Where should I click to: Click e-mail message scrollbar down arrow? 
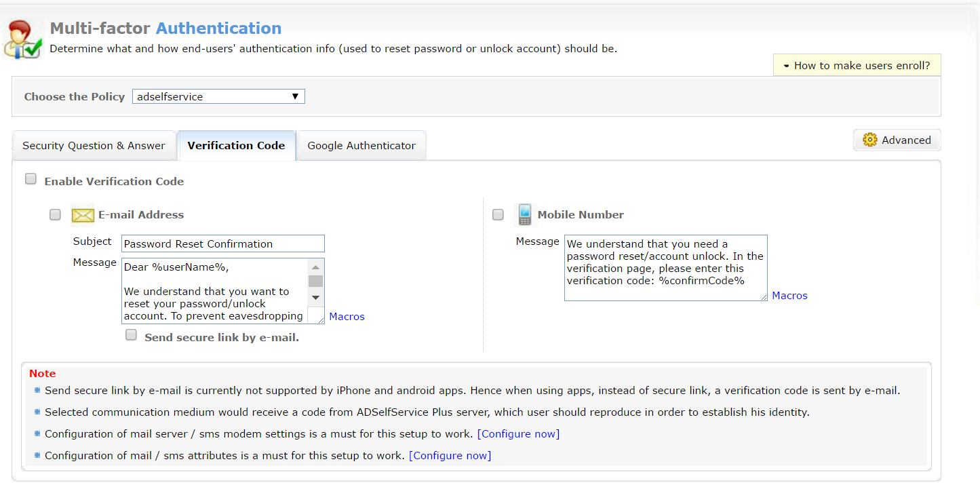point(315,298)
